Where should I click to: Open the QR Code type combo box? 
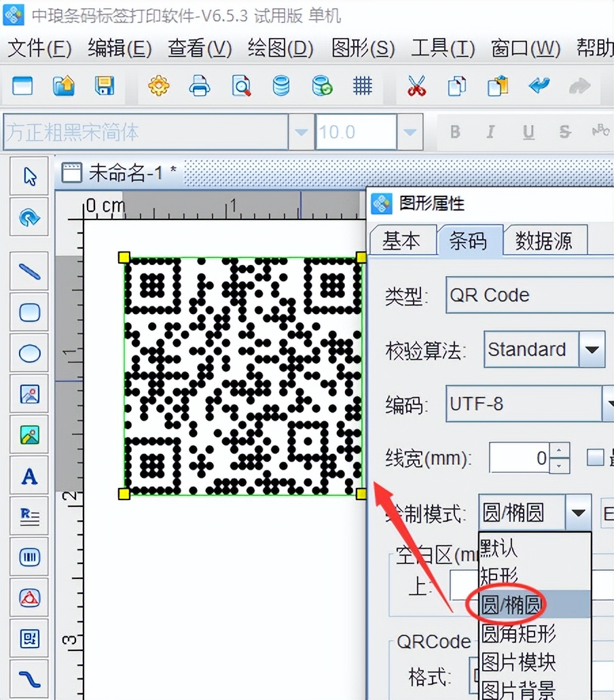(530, 295)
